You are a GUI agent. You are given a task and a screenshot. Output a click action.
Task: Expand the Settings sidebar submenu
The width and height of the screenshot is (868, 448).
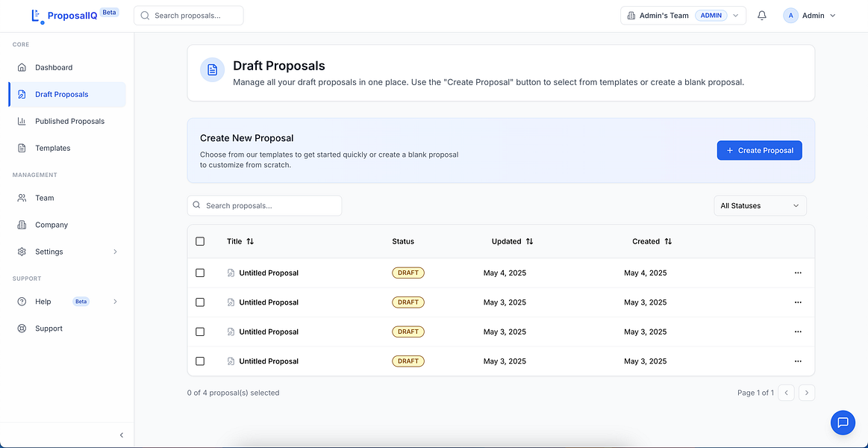point(115,252)
